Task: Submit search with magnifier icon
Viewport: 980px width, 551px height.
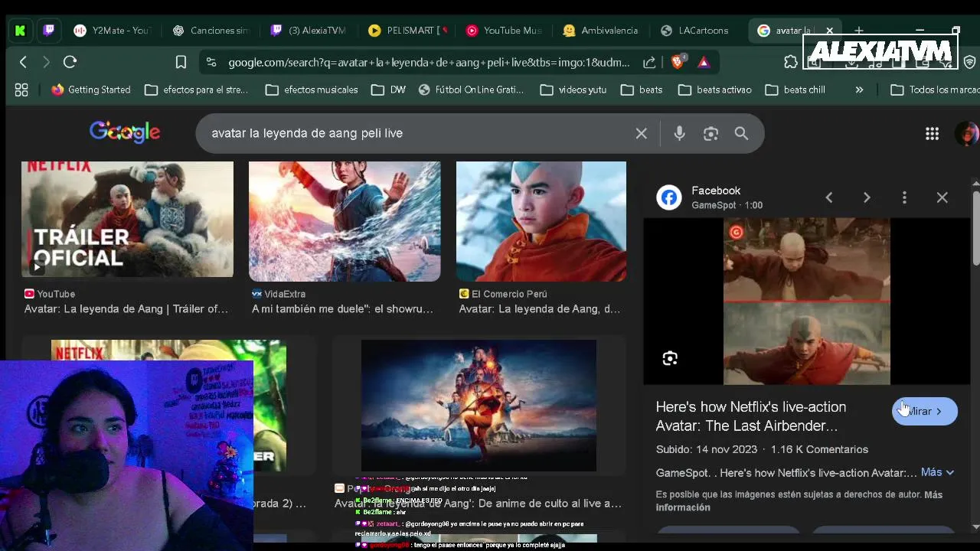Action: pyautogui.click(x=741, y=133)
